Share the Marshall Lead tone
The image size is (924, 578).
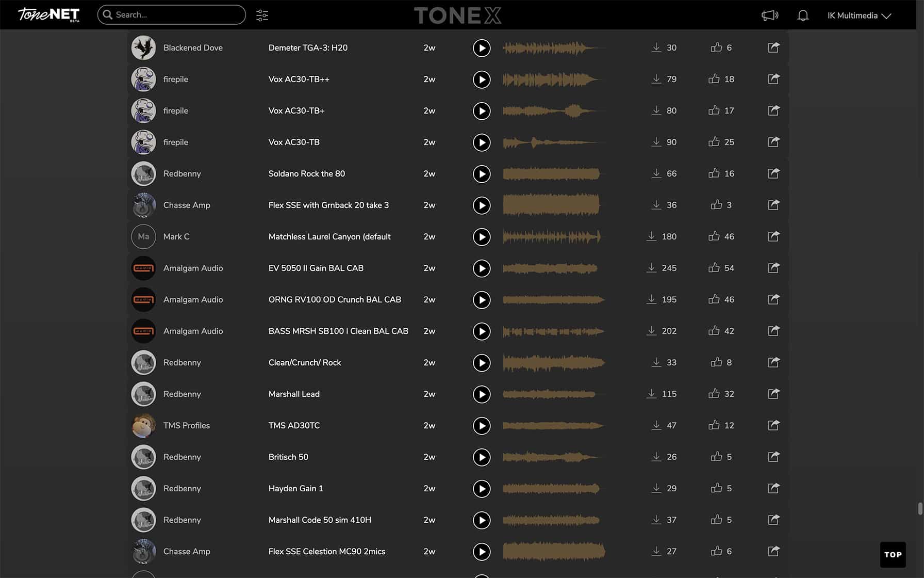coord(773,394)
